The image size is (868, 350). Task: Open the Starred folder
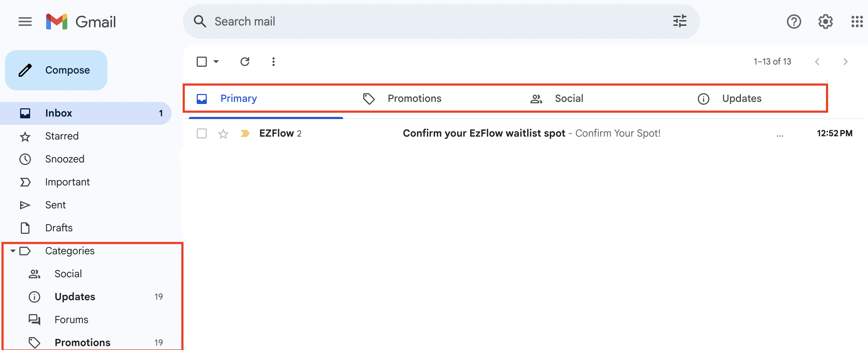tap(62, 136)
